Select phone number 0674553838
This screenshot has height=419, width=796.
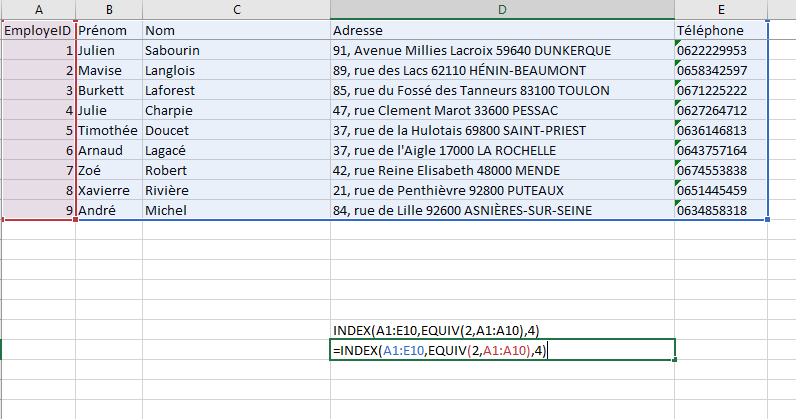tap(721, 170)
